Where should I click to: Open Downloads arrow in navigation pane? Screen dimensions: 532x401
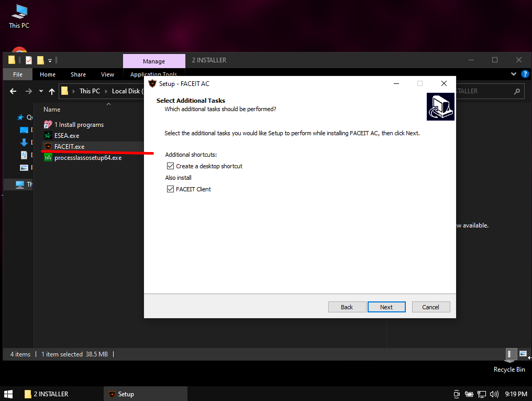click(x=24, y=142)
